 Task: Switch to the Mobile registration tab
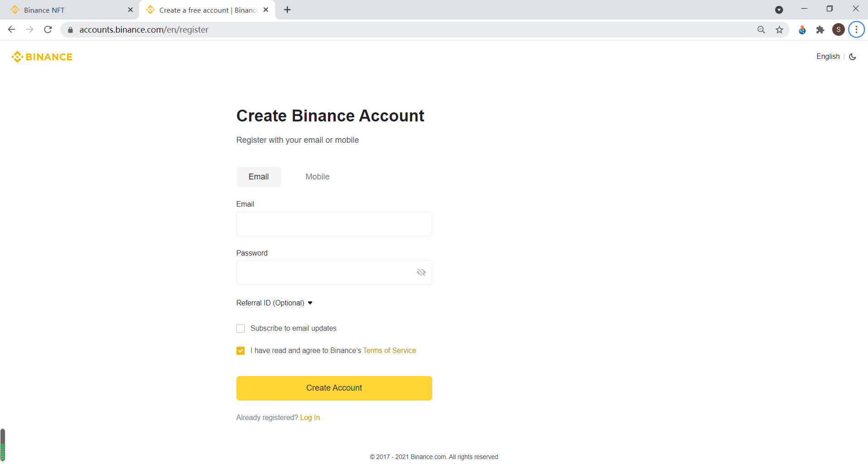318,177
